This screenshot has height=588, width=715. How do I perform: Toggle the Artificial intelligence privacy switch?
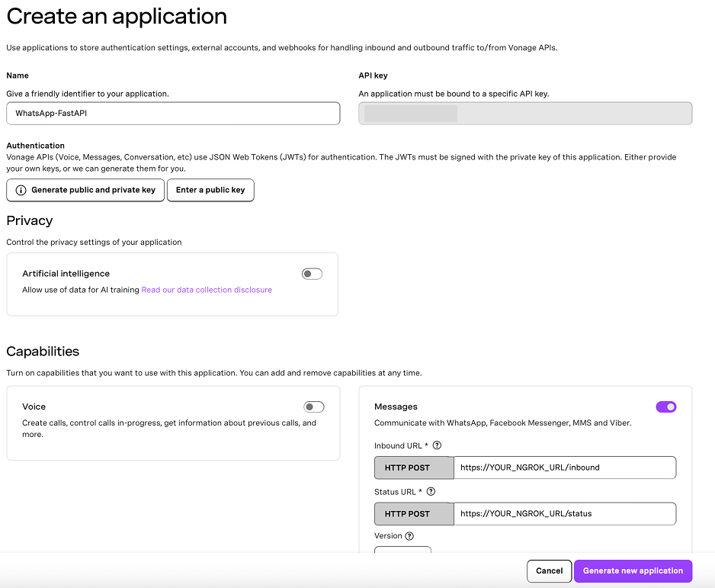click(x=312, y=273)
